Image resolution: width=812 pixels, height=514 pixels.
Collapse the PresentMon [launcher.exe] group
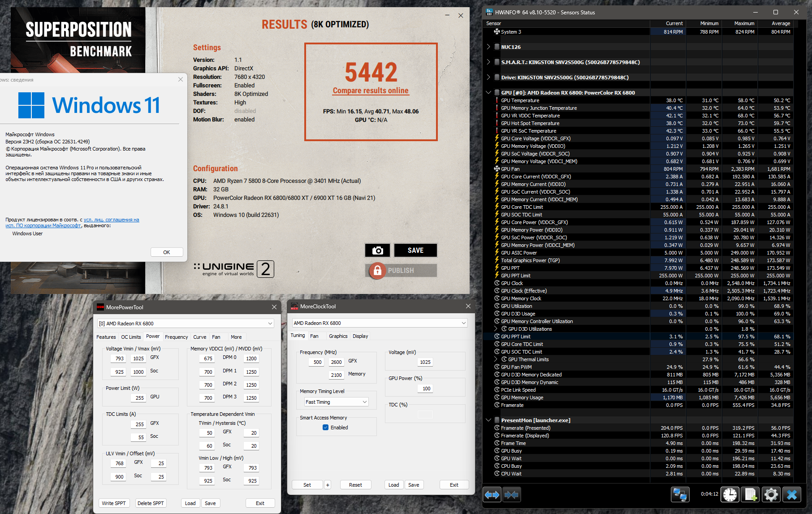click(x=488, y=420)
